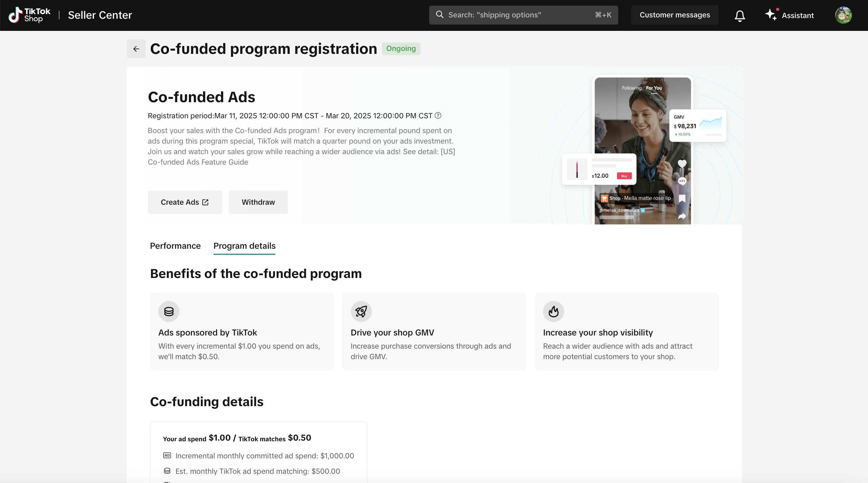Screen dimensions: 868x483
Task: Click the search magnifier icon
Action: (x=439, y=14)
